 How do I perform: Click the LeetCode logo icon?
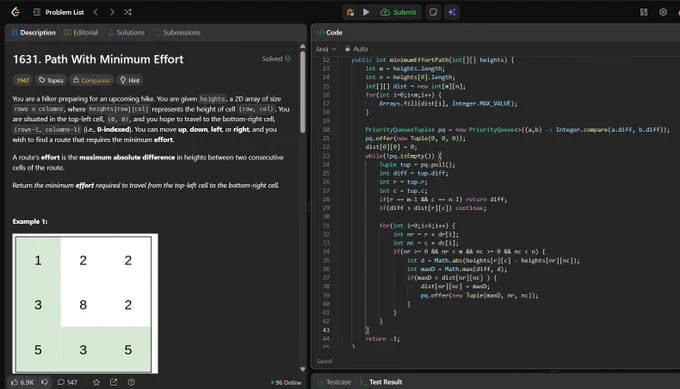[x=16, y=12]
